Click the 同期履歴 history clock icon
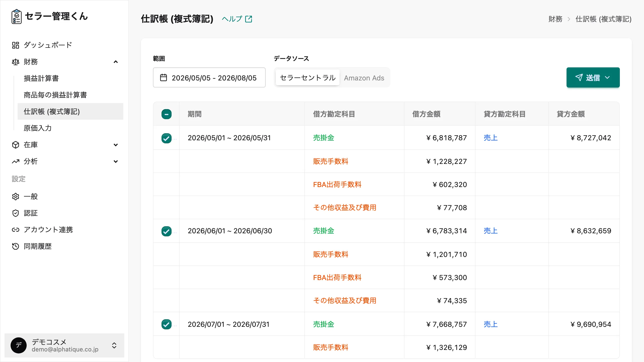 click(16, 246)
